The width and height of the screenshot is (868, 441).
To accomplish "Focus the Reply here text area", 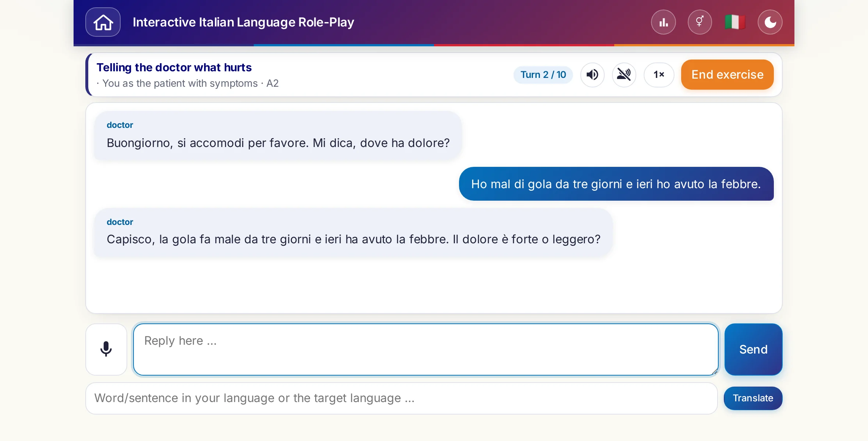I will [426, 349].
